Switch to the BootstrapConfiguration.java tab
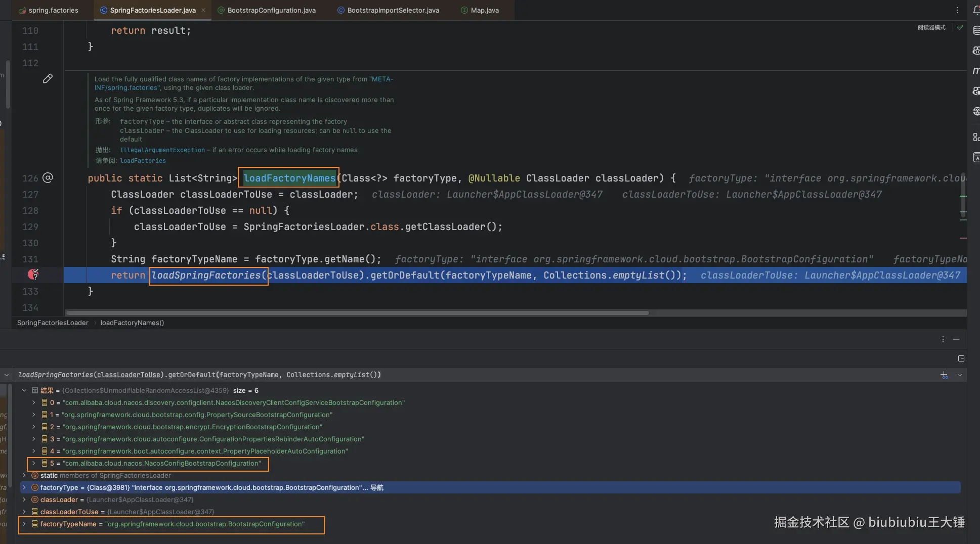 point(271,10)
